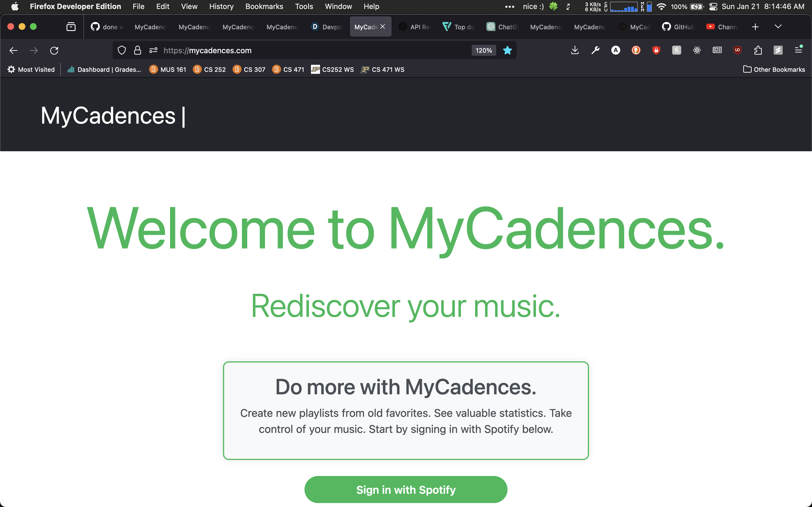Click the uBlock Origin shield icon
Screen dimensions: 812x507
(x=737, y=50)
